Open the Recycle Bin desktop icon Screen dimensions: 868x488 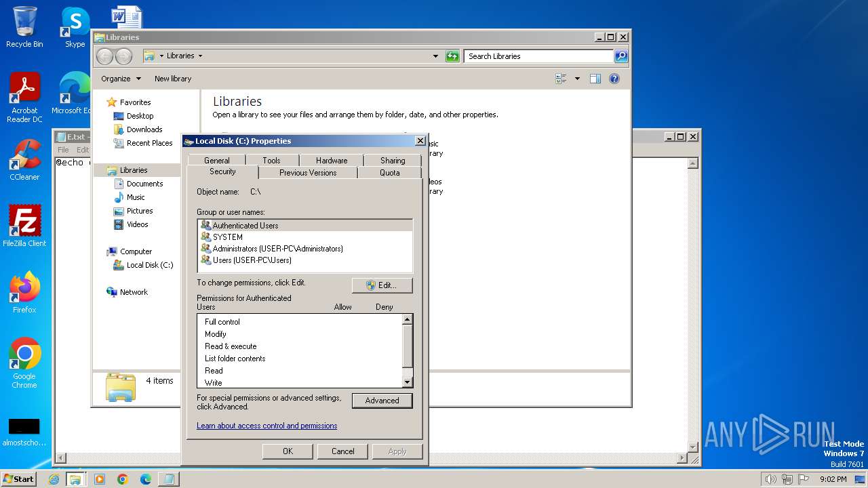(24, 27)
